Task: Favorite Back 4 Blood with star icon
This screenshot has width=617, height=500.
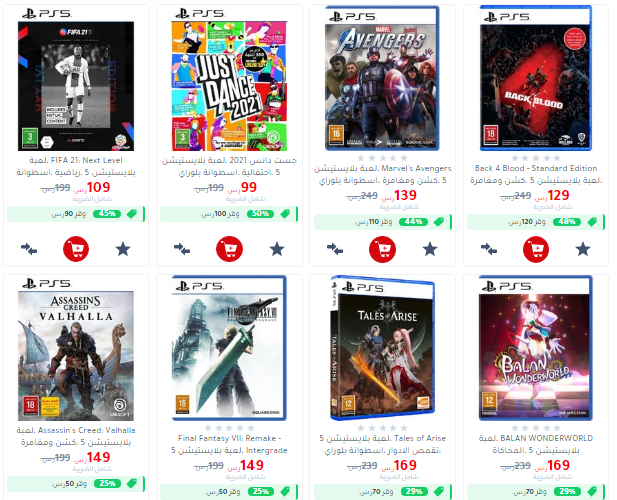Action: [583, 249]
